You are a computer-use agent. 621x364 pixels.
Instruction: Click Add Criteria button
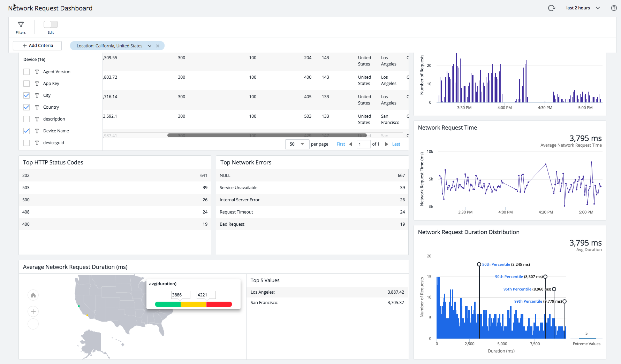tap(37, 46)
